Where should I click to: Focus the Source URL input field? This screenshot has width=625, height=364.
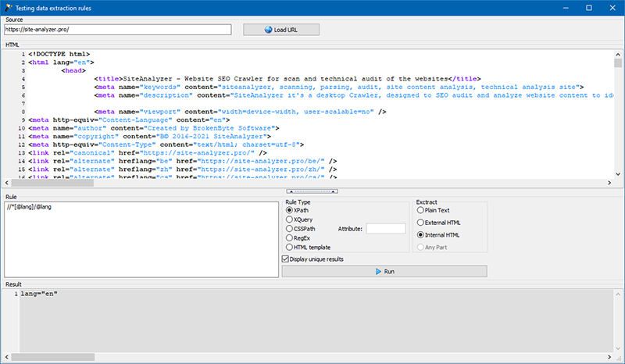(x=118, y=30)
